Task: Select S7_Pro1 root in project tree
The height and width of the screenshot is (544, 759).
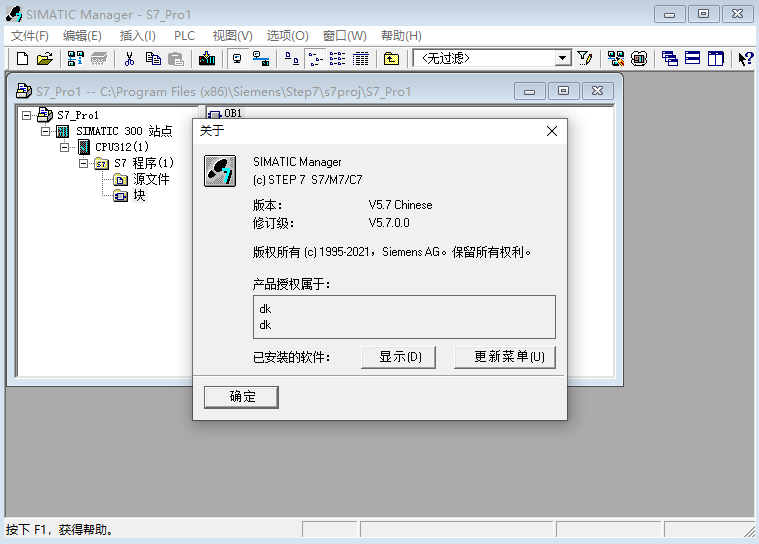Action: coord(77,115)
